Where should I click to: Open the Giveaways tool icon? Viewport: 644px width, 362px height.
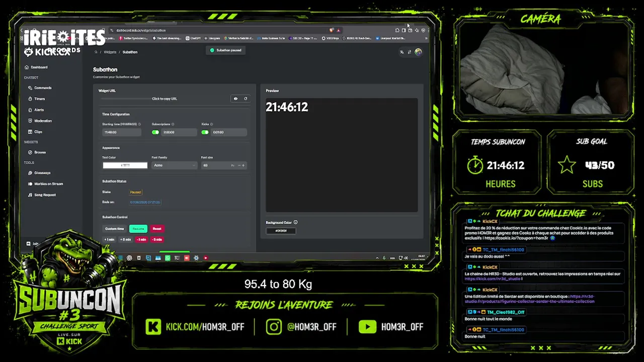point(30,173)
